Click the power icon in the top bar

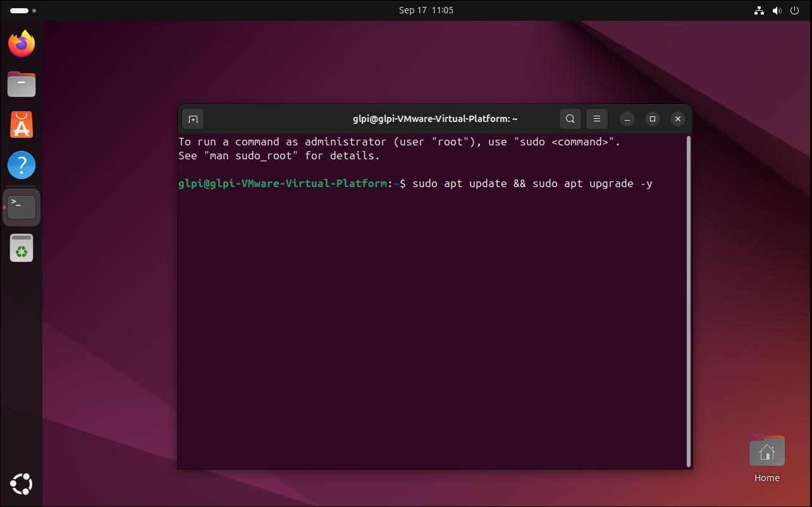(794, 10)
